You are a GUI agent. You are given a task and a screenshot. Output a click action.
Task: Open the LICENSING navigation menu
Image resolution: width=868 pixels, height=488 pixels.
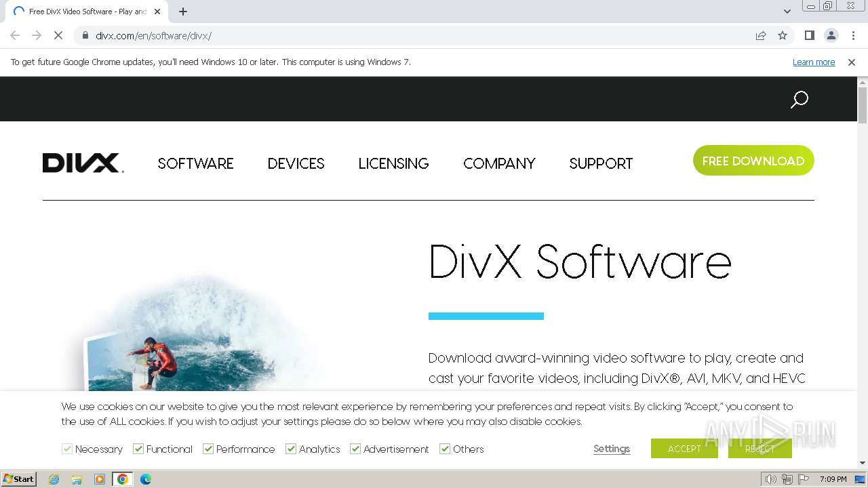(393, 163)
